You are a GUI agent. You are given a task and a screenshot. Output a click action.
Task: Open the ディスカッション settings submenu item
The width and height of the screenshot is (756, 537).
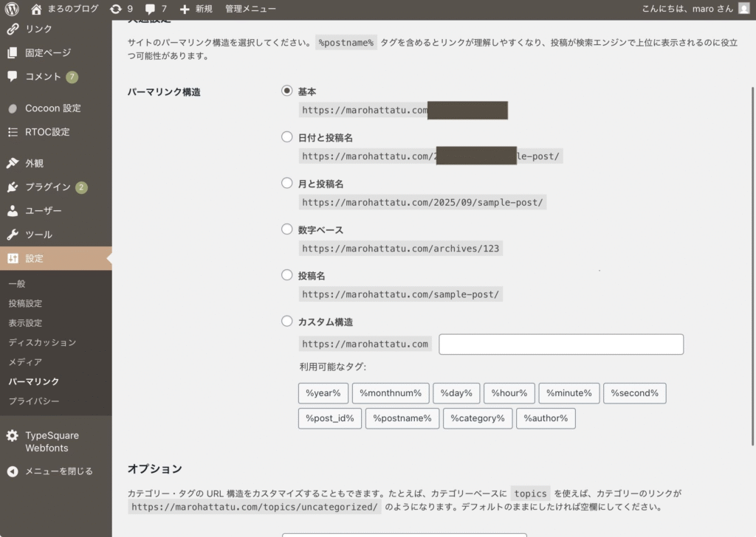point(42,342)
